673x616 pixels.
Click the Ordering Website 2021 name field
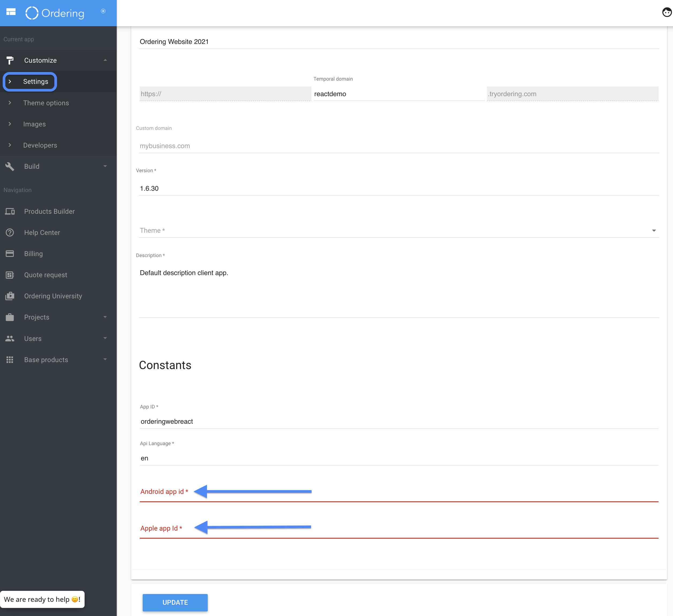coord(399,42)
